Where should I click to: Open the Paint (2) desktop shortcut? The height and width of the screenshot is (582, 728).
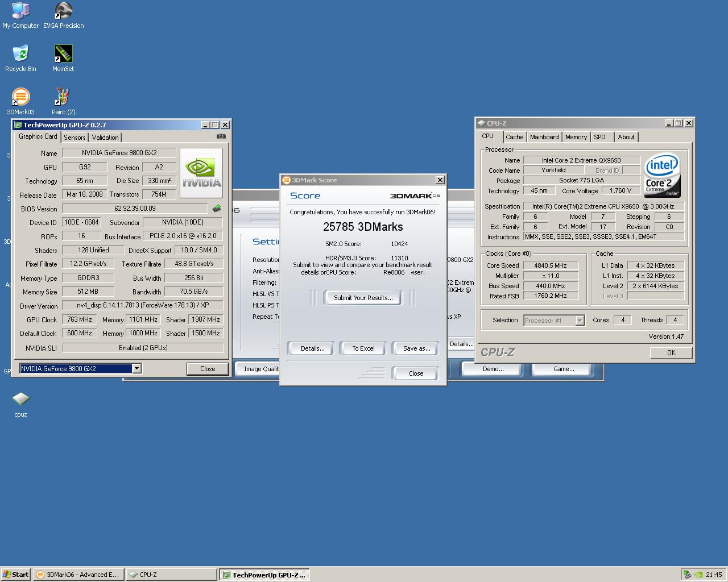pos(63,102)
